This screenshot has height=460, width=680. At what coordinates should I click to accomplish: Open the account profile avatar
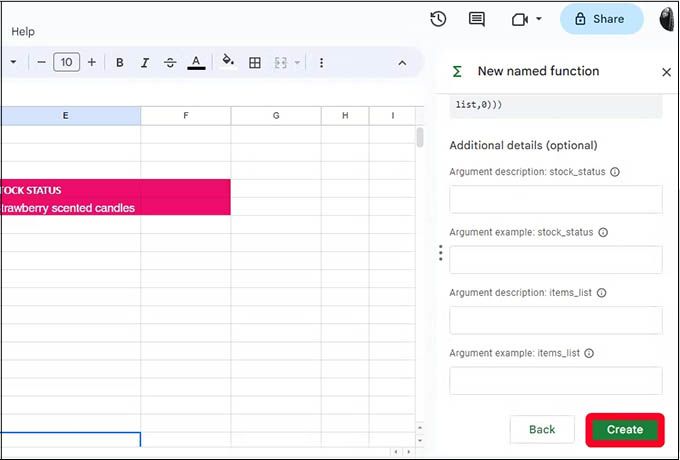667,19
